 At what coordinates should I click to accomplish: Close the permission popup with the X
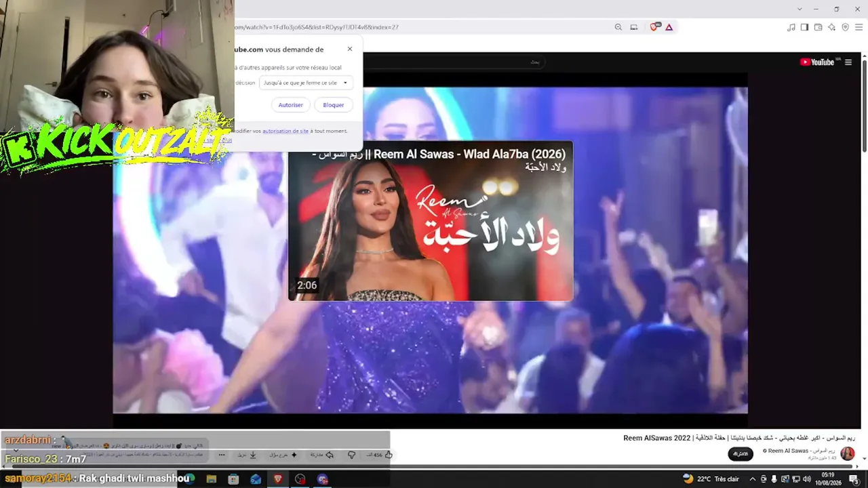(350, 49)
